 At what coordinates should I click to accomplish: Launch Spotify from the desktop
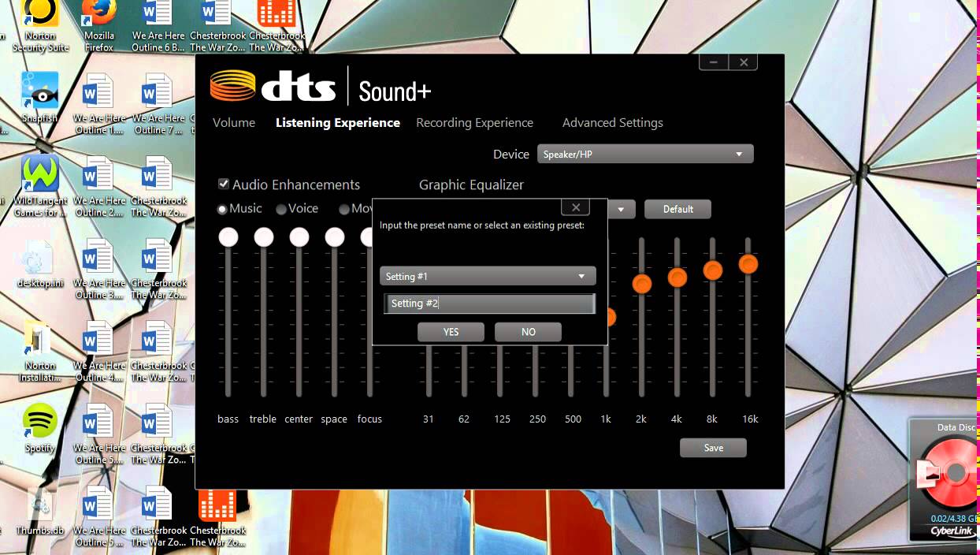point(39,428)
